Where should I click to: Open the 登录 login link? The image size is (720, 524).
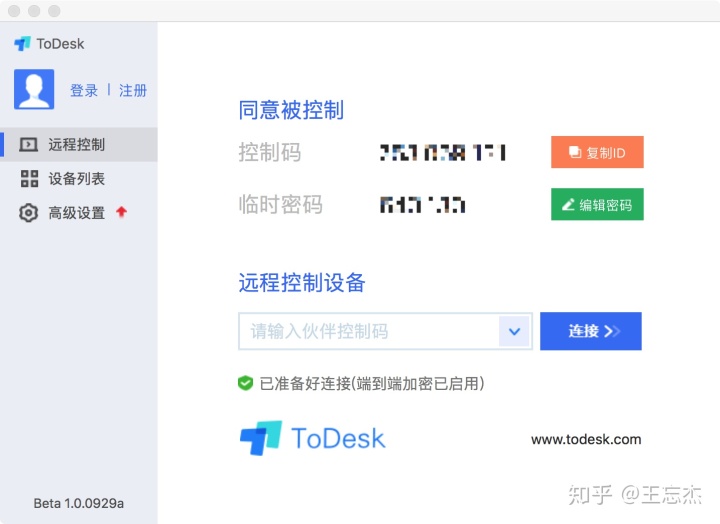(x=84, y=90)
